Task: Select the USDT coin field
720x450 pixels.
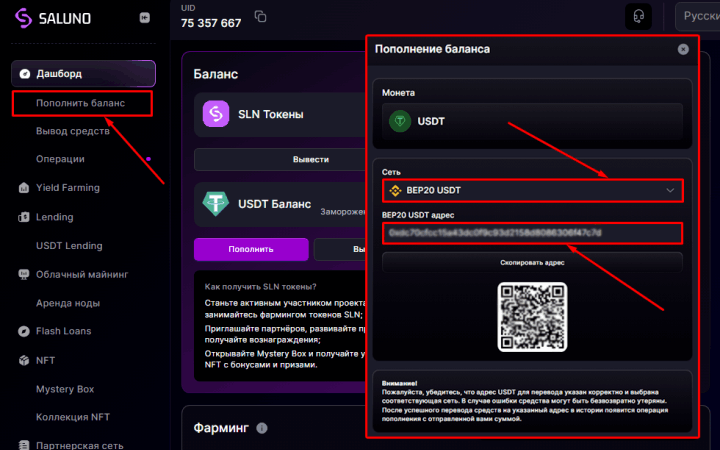Action: tap(532, 121)
